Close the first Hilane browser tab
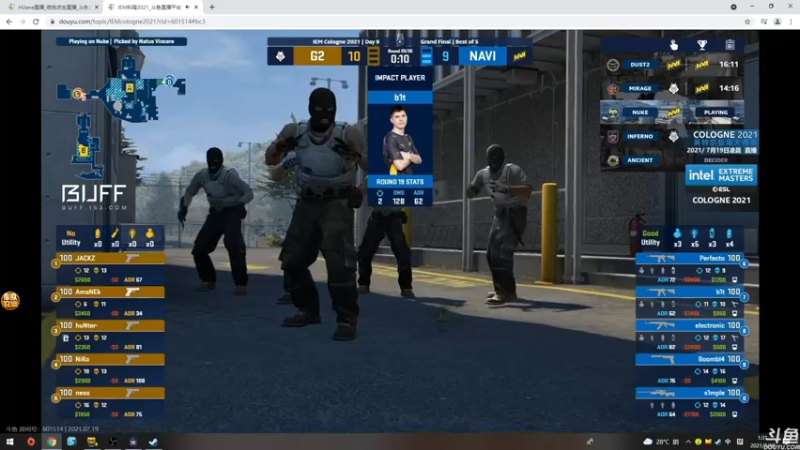800x450 pixels. [96, 7]
